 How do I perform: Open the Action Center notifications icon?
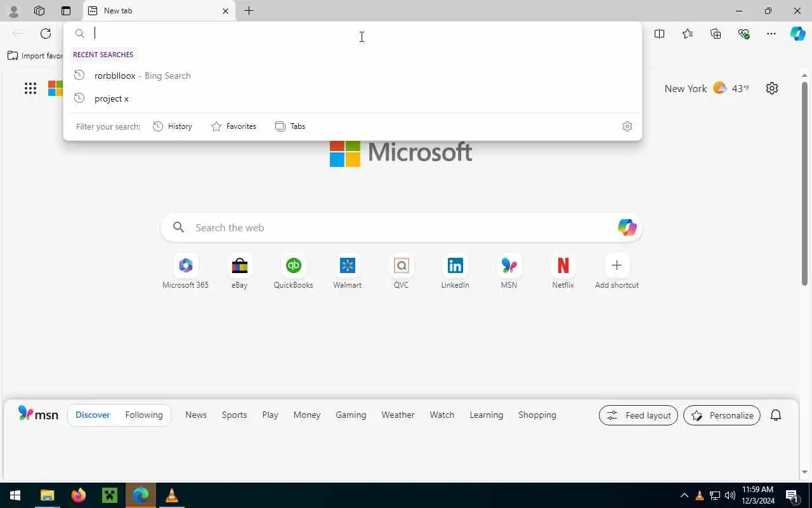coord(792,495)
